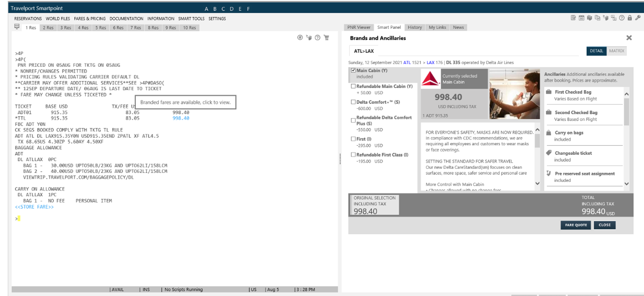
Task: Open the PNR Viewer tab
Action: (359, 27)
